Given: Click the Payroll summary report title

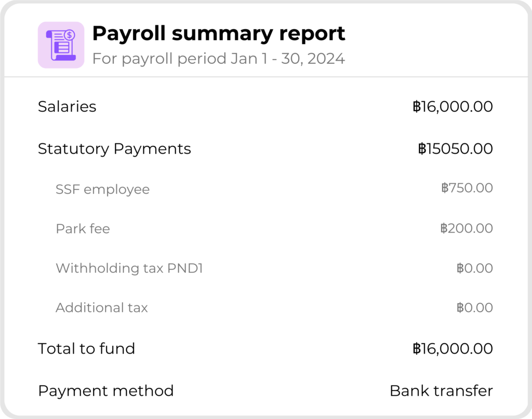Looking at the screenshot, I should (x=218, y=34).
